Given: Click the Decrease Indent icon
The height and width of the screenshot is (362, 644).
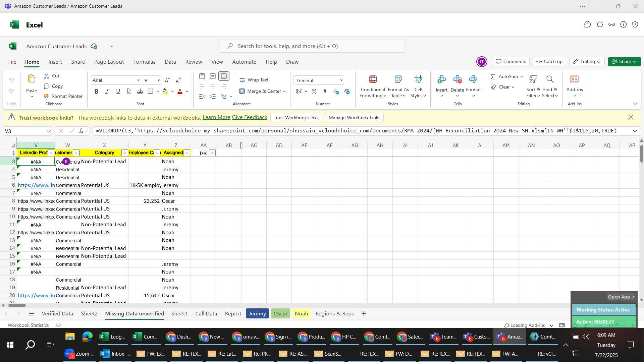Looking at the screenshot, I should (202, 97).
